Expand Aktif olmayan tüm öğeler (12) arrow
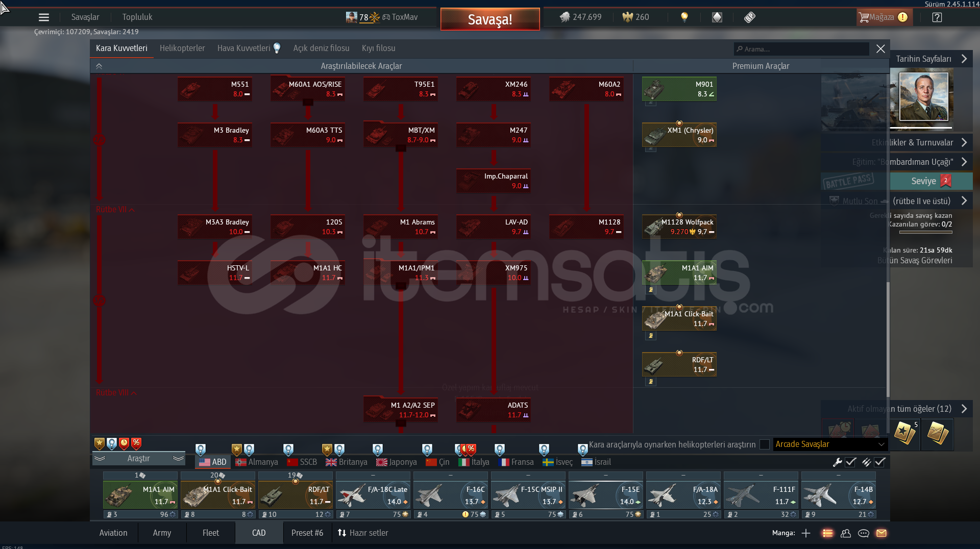 pyautogui.click(x=964, y=409)
